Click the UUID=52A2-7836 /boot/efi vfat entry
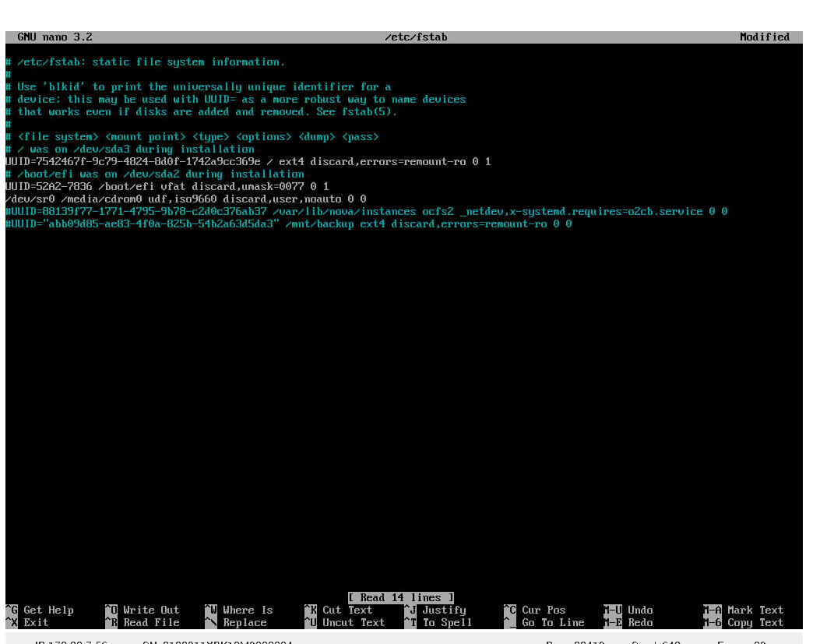 click(167, 186)
